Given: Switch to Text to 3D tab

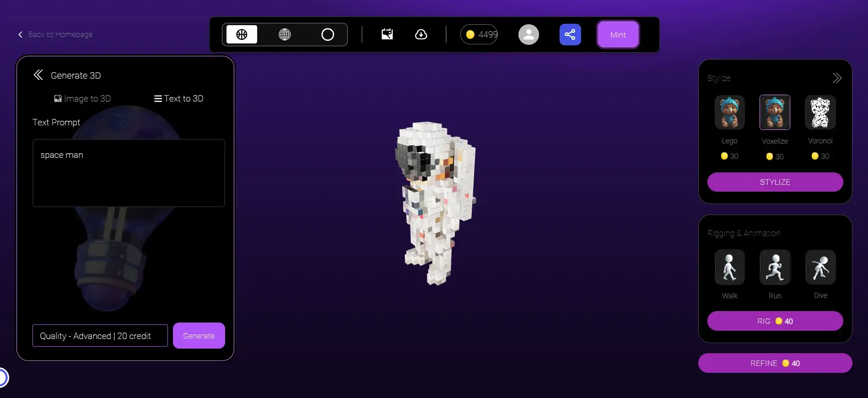Looking at the screenshot, I should point(178,98).
